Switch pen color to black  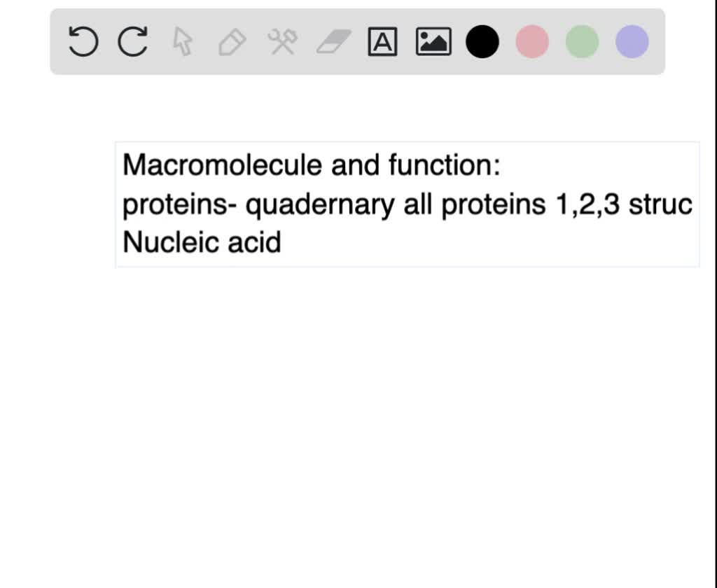point(482,41)
